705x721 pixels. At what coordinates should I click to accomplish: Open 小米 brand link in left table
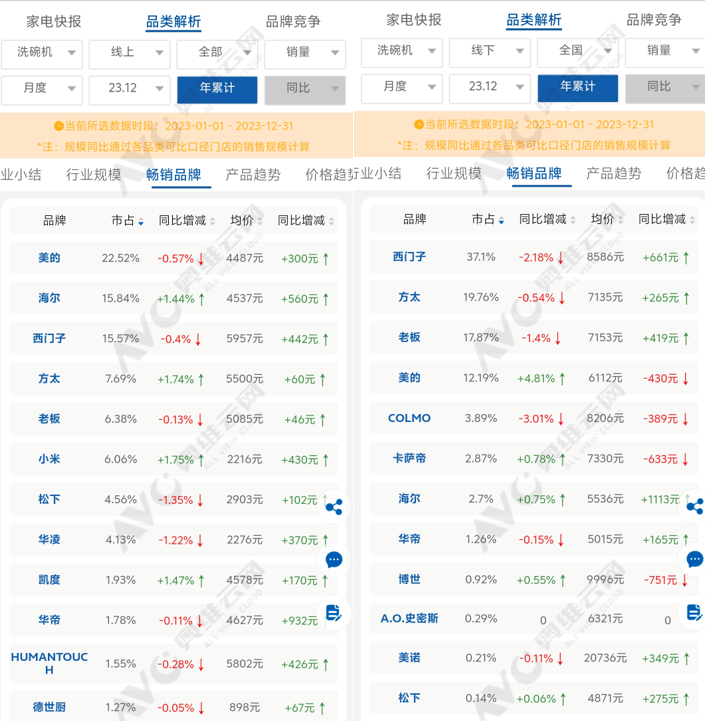49,459
